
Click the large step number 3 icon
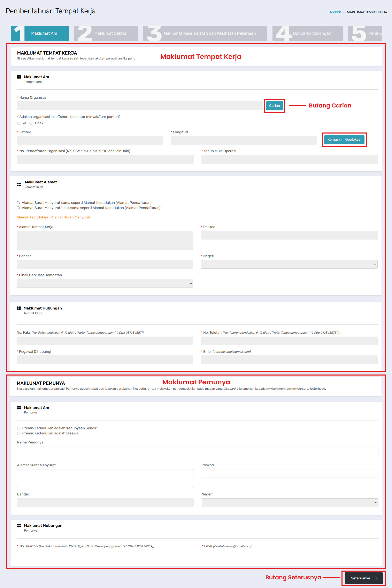click(154, 33)
